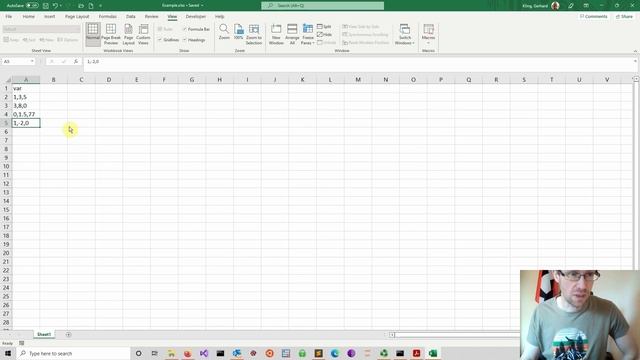Add a new sheet with plus icon
This screenshot has height=360, width=640.
tap(68, 335)
